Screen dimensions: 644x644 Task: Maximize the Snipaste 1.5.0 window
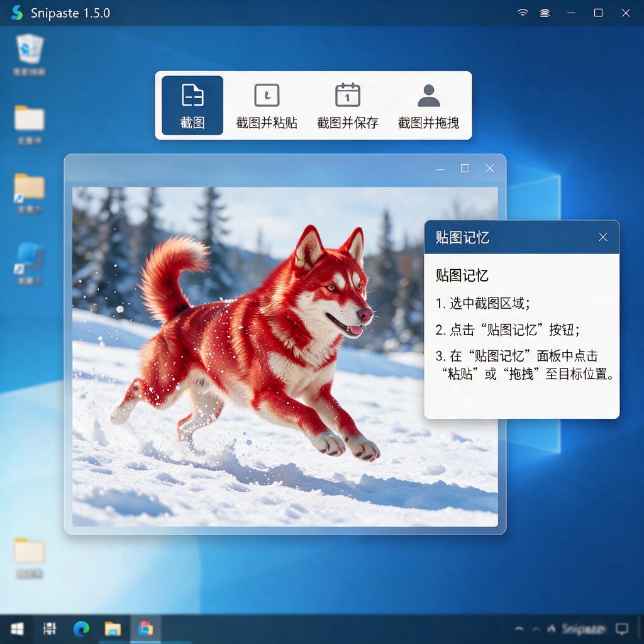tap(599, 13)
